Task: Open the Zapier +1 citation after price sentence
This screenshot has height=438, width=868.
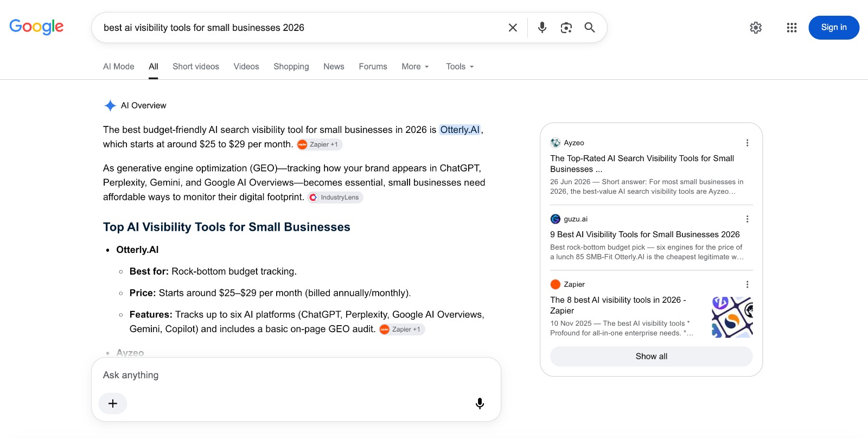Action: 319,144
